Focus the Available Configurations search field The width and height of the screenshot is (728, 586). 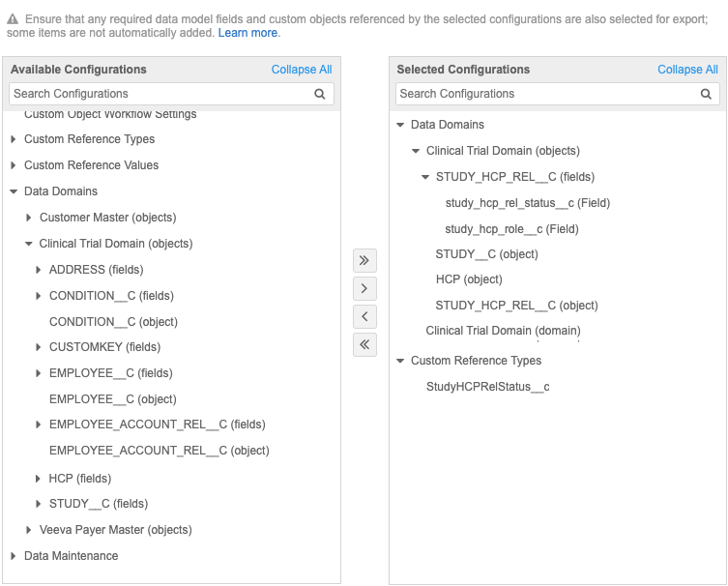pyautogui.click(x=160, y=94)
